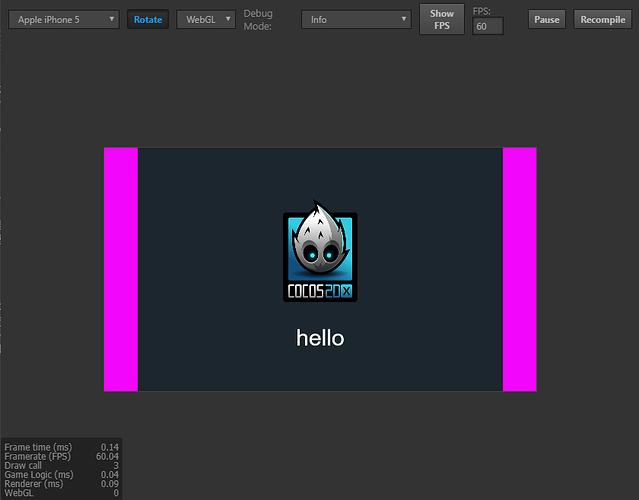This screenshot has height=500, width=639.
Task: Click the FPS input field showing 60
Action: (488, 26)
